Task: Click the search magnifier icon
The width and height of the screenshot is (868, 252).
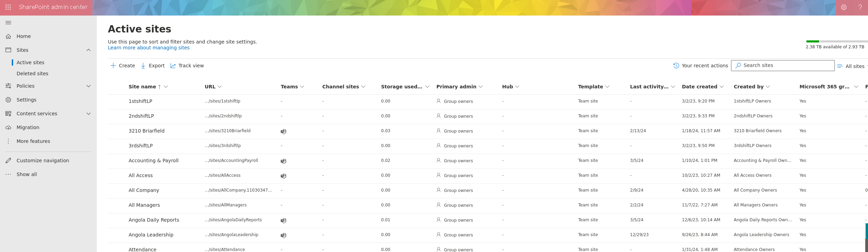Action: (x=738, y=65)
